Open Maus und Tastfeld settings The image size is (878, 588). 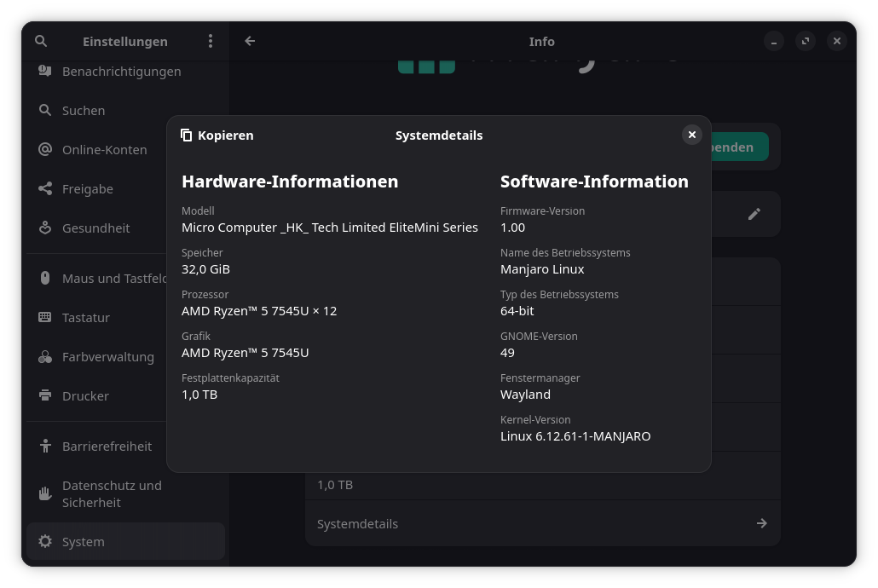111,279
